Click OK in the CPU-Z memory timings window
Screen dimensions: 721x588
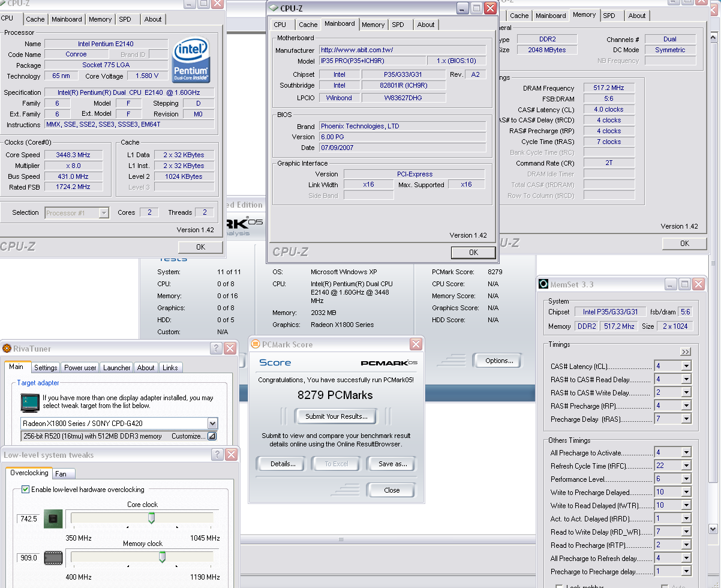pos(684,244)
